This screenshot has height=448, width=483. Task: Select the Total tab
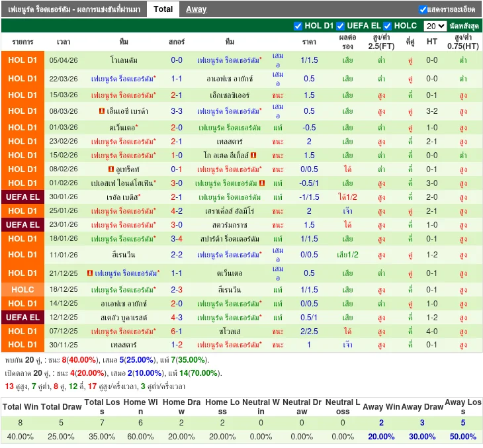coord(163,9)
